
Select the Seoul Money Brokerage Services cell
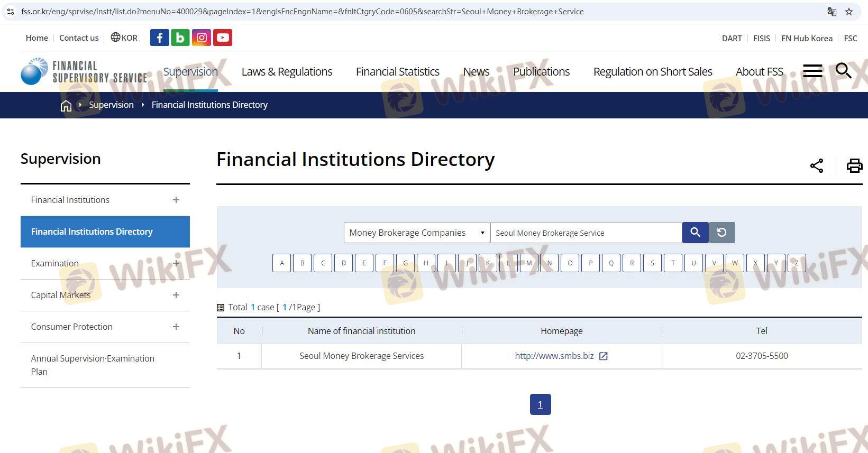[362, 356]
